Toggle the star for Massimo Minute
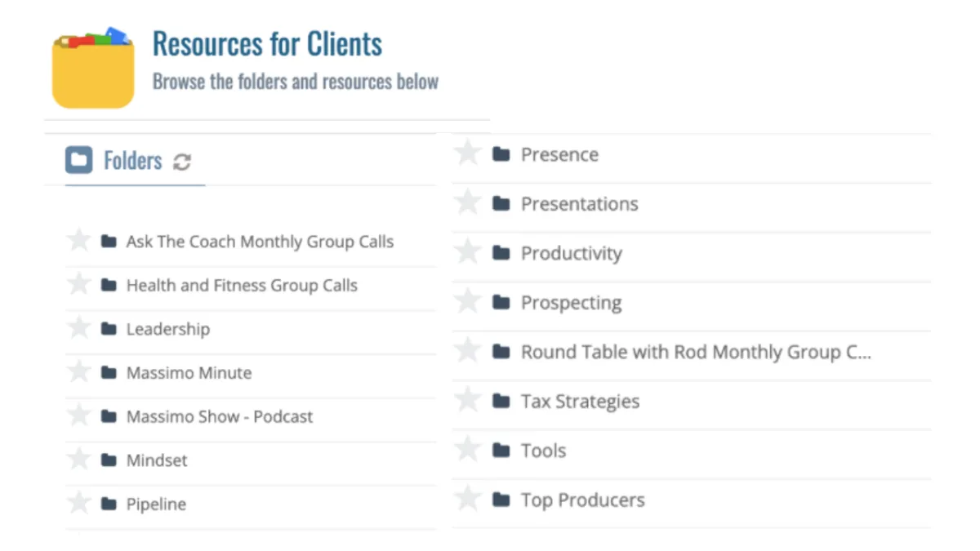Screen dimensions: 980x551 pos(78,372)
